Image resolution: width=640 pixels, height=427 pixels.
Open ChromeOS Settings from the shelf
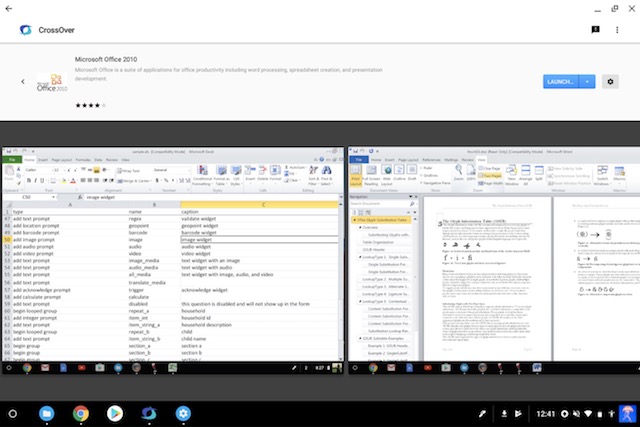pyautogui.click(x=183, y=414)
